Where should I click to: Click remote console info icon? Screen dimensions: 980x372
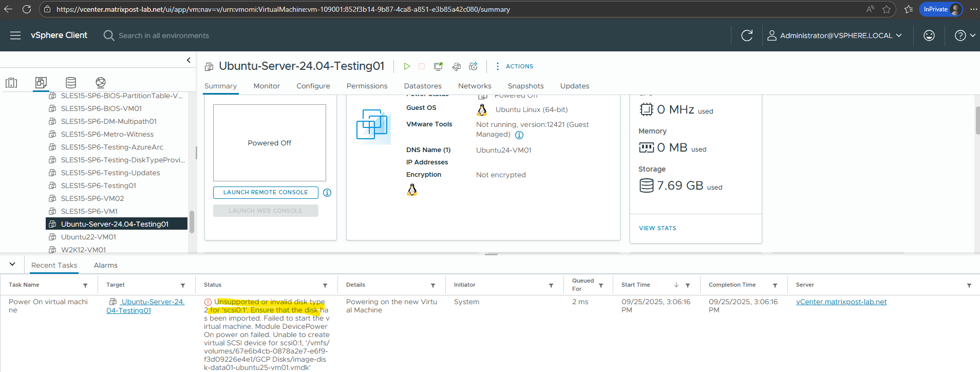click(327, 193)
